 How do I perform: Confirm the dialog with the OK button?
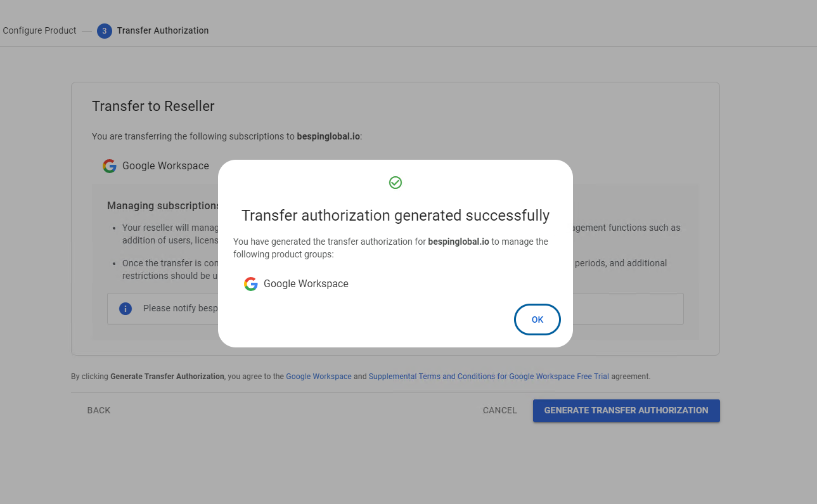click(537, 320)
